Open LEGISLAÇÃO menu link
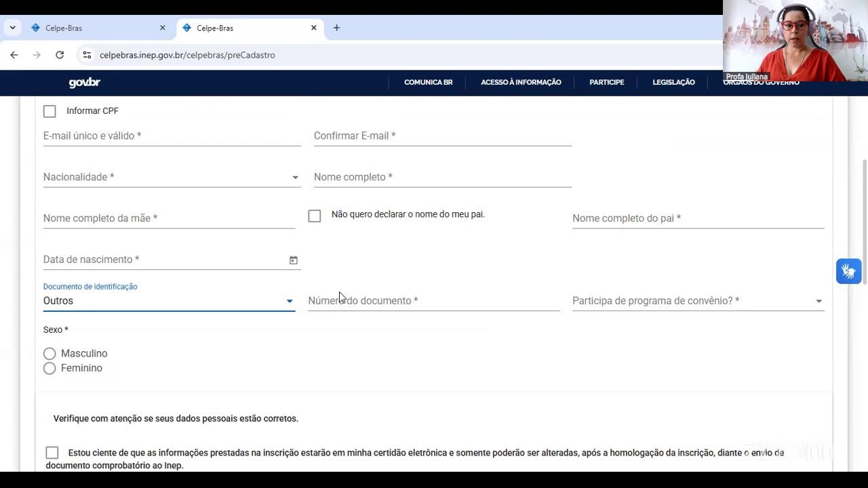868x488 pixels. [673, 82]
